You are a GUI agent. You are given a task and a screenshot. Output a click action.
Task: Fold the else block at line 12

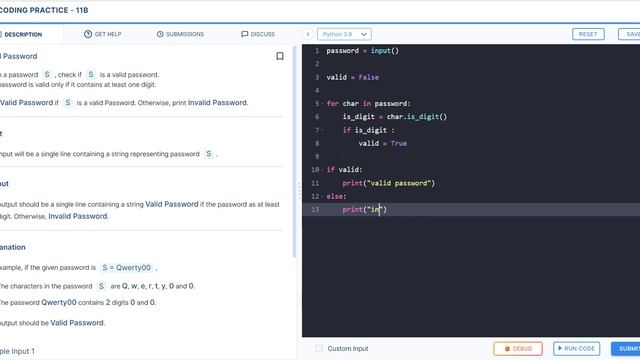coord(322,196)
